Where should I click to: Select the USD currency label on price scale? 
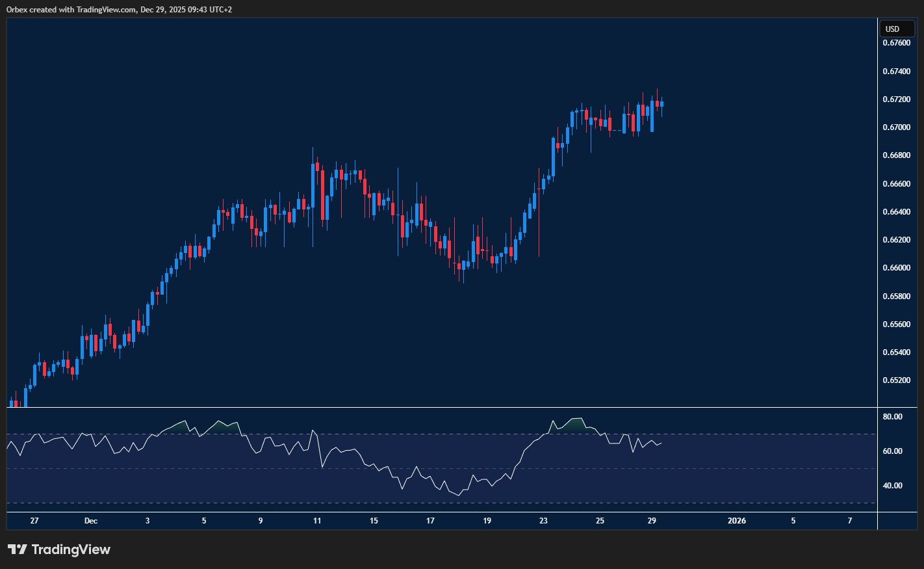tap(897, 29)
